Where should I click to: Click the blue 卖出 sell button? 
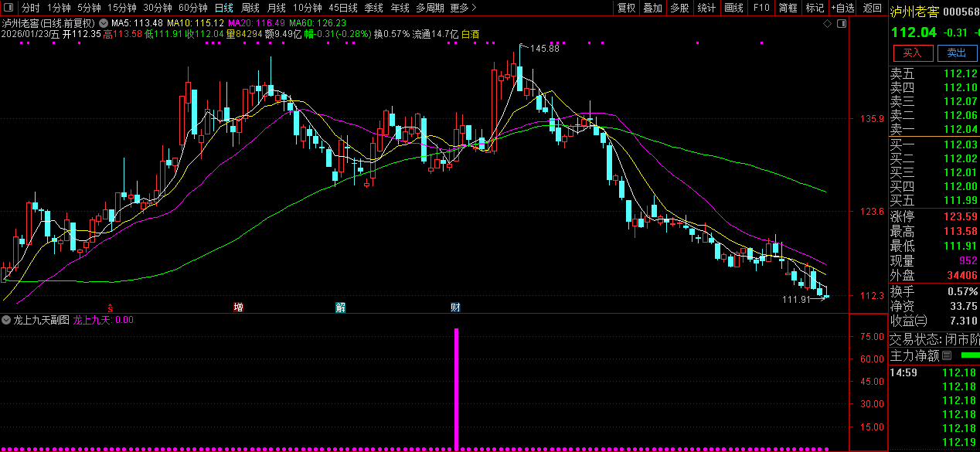[x=957, y=53]
